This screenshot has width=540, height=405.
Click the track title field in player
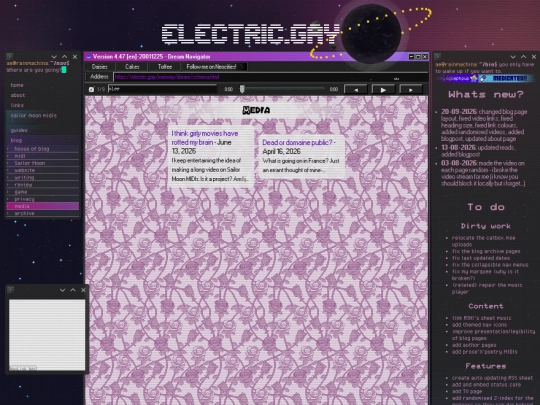pyautogui.click(x=163, y=89)
